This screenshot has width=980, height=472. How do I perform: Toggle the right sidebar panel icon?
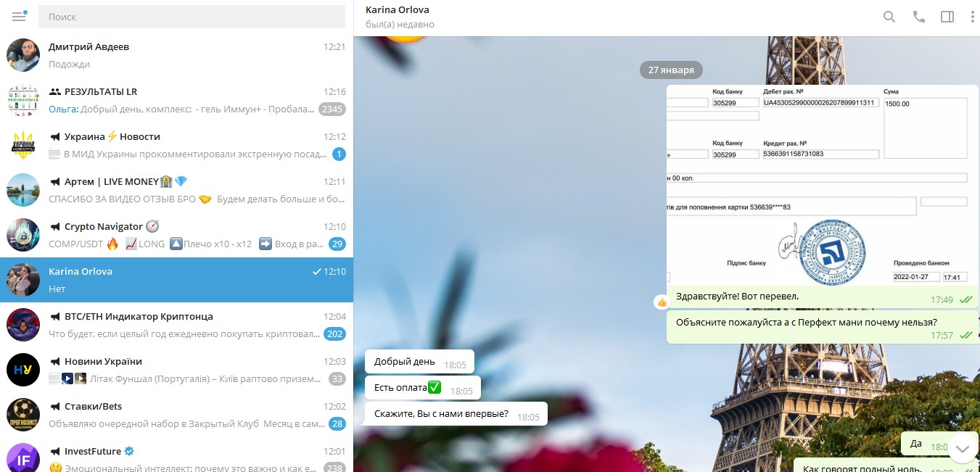coord(947,17)
